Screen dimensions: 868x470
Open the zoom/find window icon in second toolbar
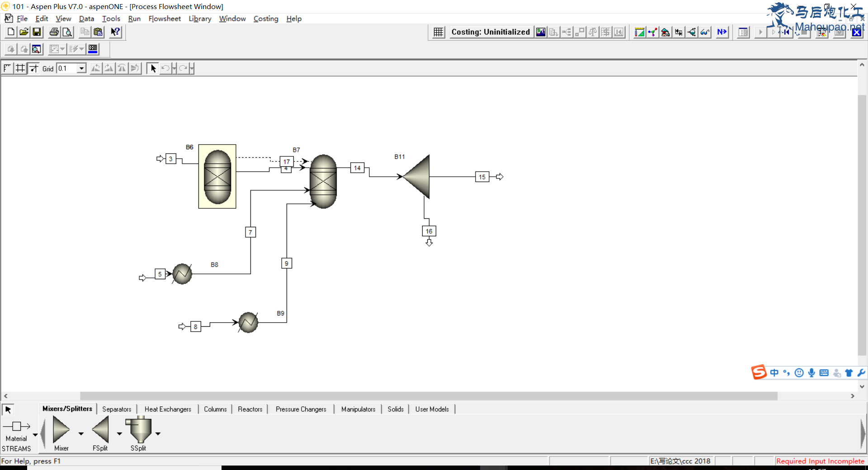(x=37, y=49)
